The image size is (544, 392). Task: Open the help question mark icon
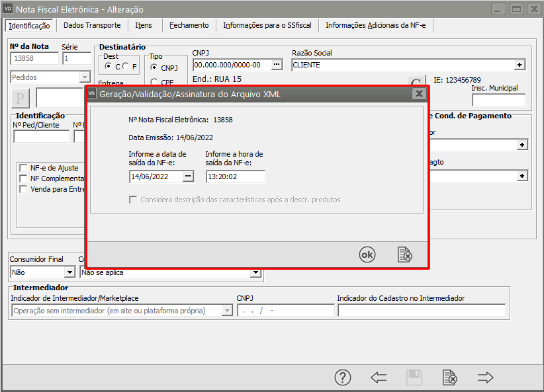(x=342, y=377)
